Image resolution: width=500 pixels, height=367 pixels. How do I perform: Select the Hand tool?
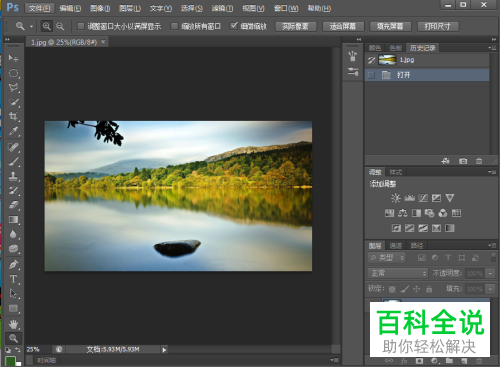pyautogui.click(x=13, y=324)
